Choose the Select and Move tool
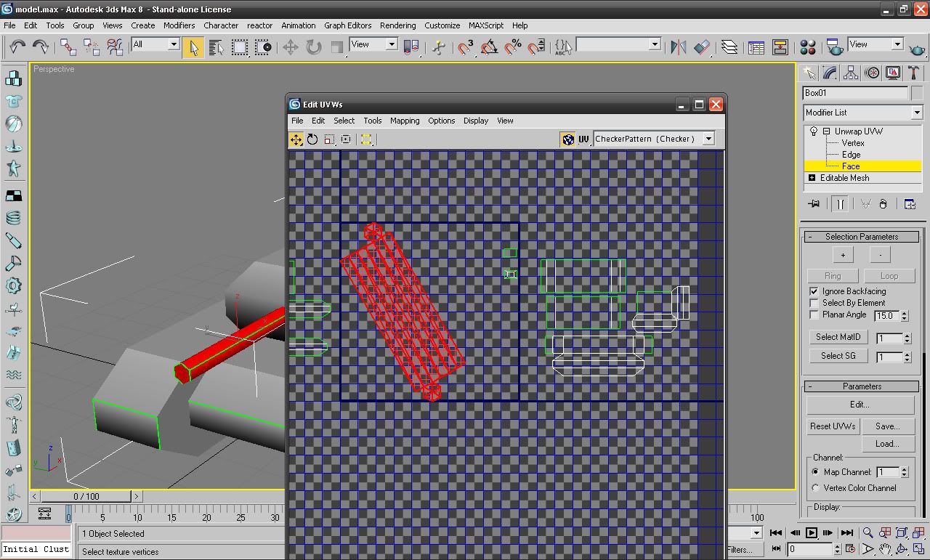 291,47
